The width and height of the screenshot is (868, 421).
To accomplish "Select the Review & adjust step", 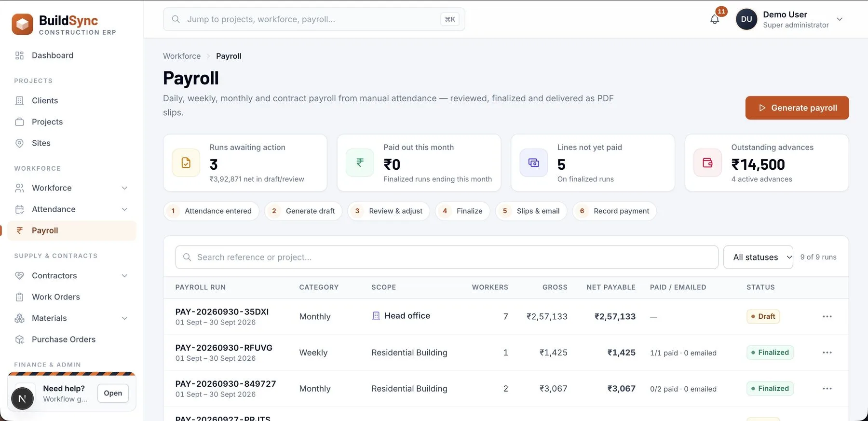I will pyautogui.click(x=389, y=211).
